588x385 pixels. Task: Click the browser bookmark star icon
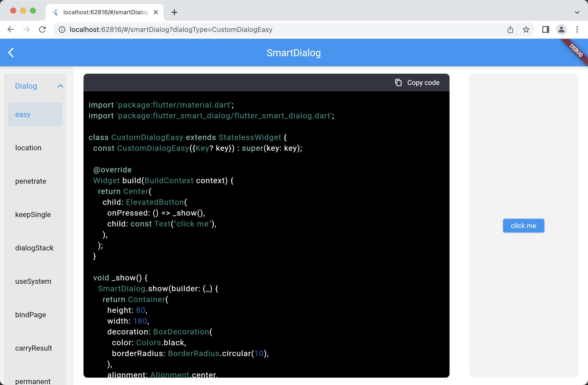(x=526, y=30)
